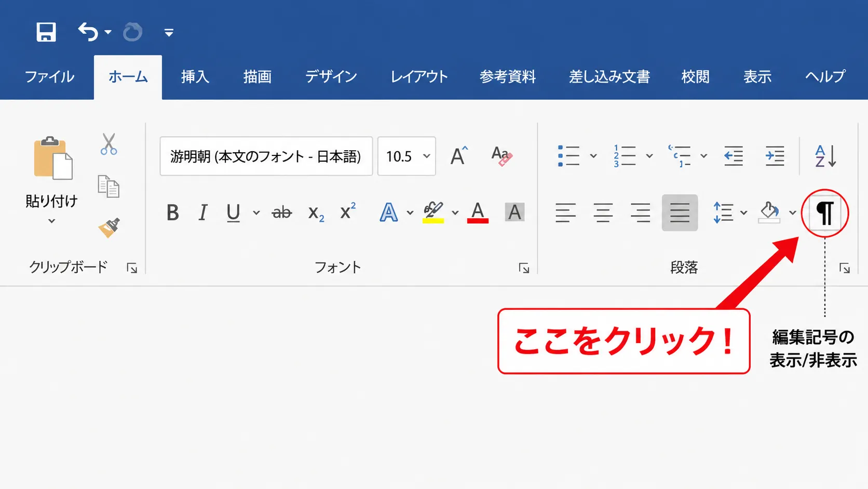Open the 段落 dialog launcher

845,268
